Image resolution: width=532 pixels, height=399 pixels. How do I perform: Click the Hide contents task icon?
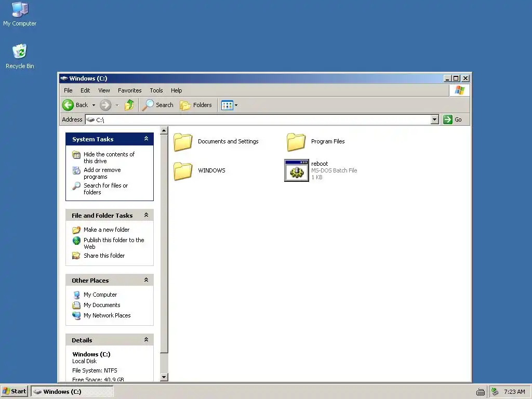click(x=76, y=155)
